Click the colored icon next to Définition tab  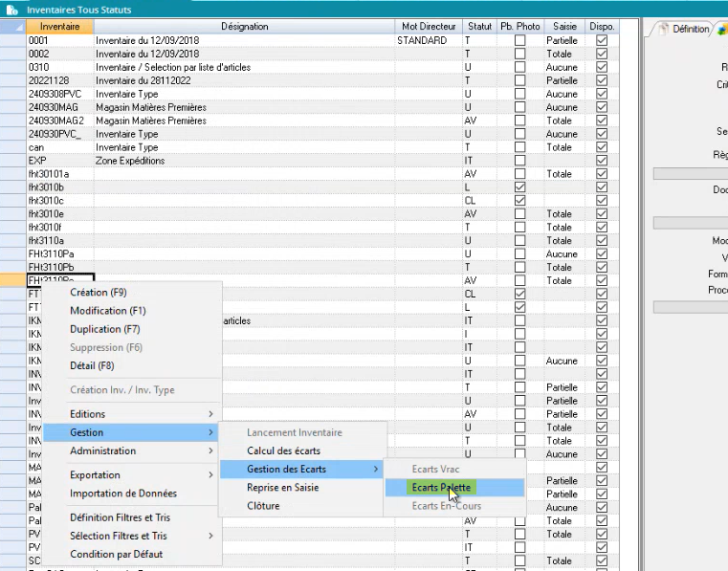[x=721, y=29]
